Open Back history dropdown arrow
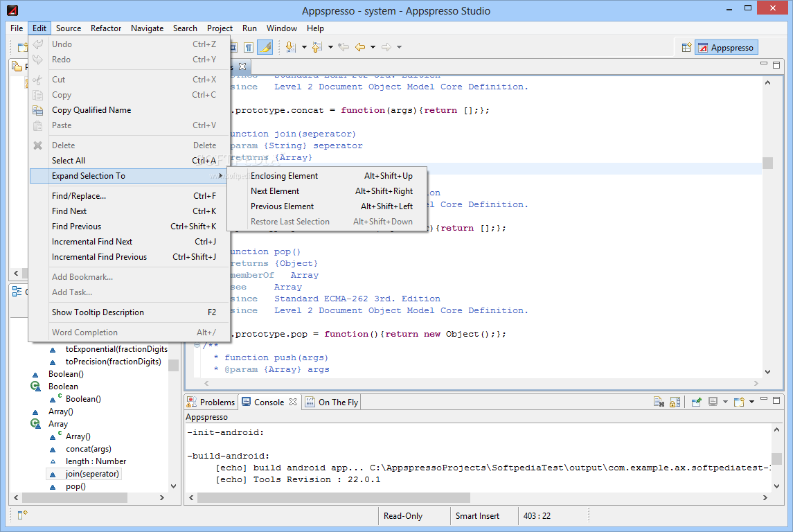The image size is (793, 532). click(373, 47)
